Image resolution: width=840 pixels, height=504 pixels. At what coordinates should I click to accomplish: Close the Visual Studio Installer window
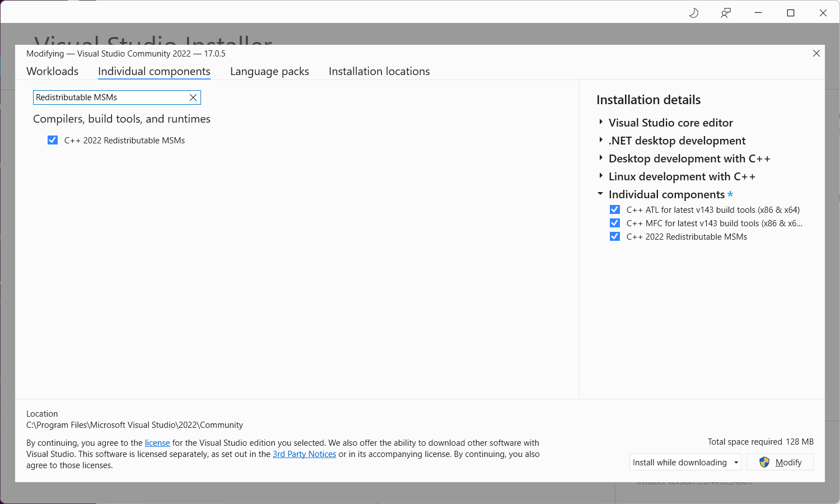(823, 13)
